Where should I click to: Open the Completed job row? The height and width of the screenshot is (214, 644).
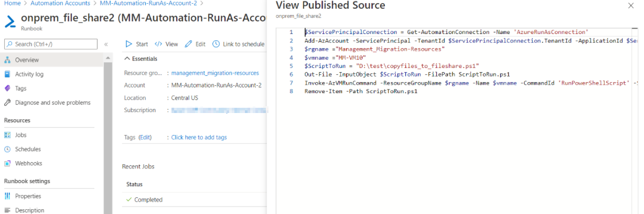tap(194, 200)
